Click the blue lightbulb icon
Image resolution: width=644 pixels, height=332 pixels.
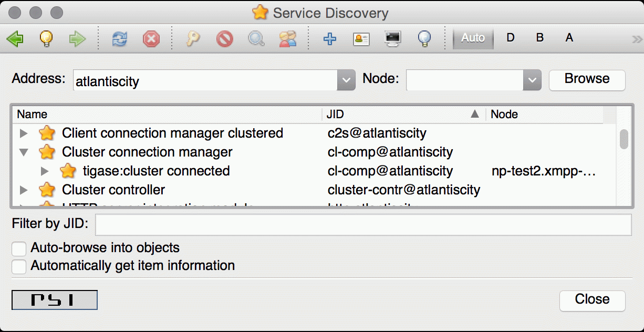424,38
